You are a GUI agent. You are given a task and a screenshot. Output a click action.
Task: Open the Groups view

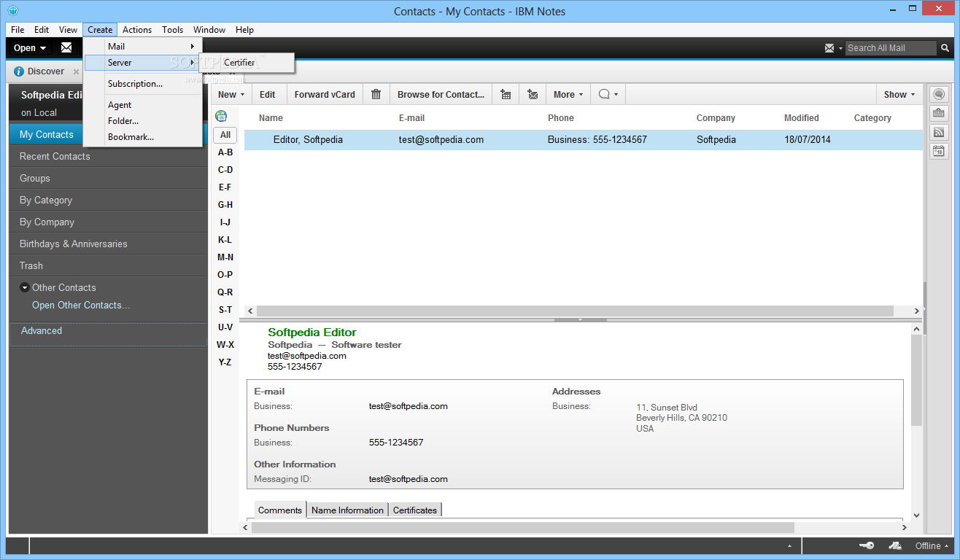click(x=109, y=178)
